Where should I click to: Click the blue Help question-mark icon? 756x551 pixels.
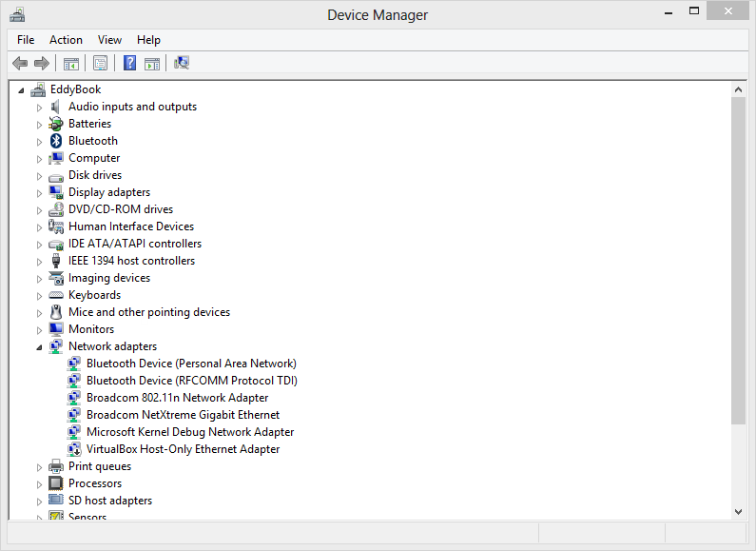(x=129, y=63)
